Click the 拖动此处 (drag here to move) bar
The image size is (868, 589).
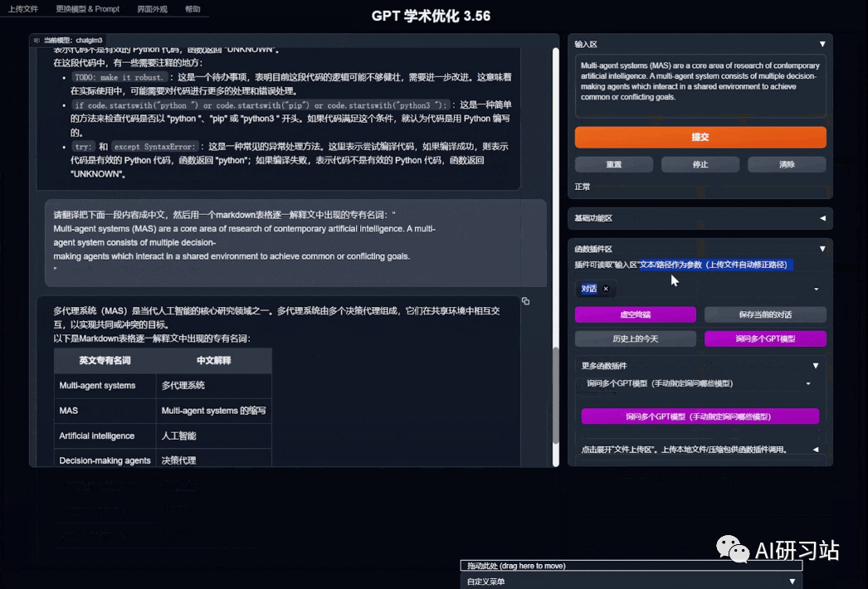click(631, 566)
